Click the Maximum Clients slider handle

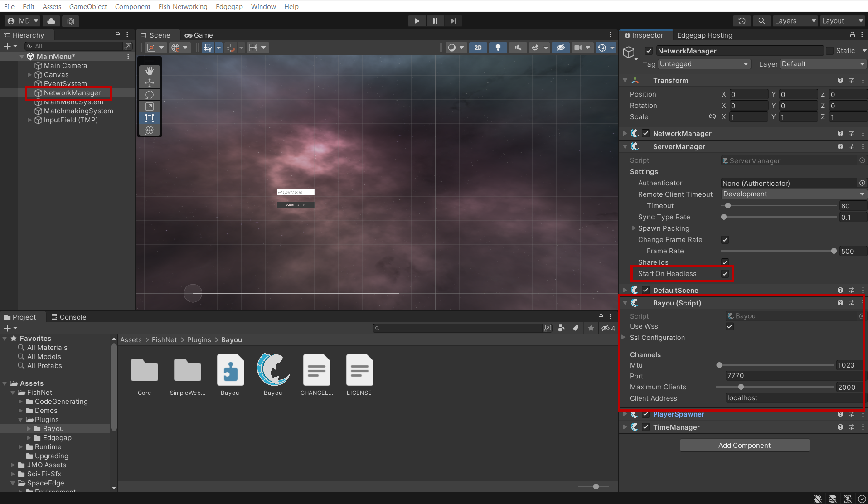741,387
